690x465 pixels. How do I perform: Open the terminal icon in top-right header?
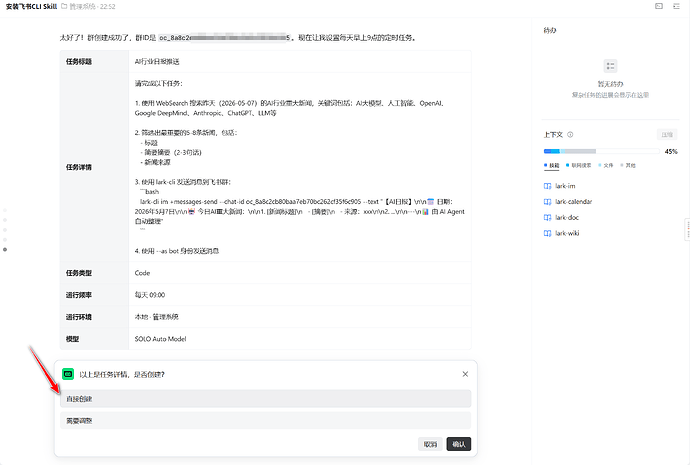click(x=659, y=6)
